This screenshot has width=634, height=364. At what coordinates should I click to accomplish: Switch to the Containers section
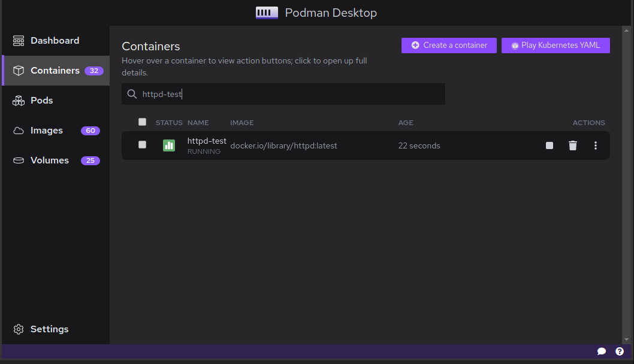click(55, 70)
